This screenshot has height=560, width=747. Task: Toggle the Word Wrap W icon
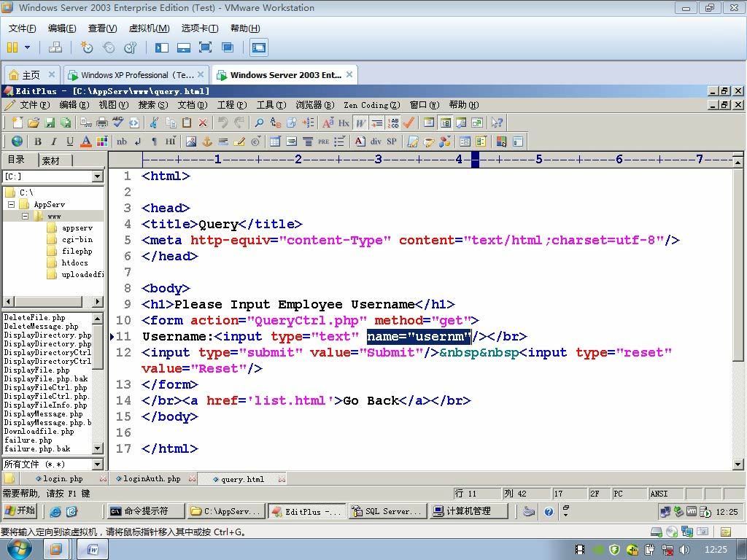pos(360,122)
